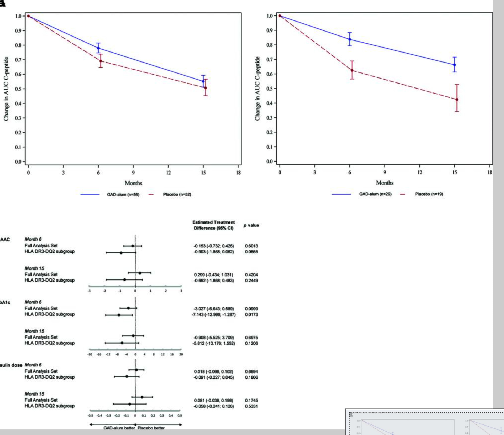The height and width of the screenshot is (435, 504).
Task: Click GAD-alum (n=29) legend label
Action: point(375,194)
